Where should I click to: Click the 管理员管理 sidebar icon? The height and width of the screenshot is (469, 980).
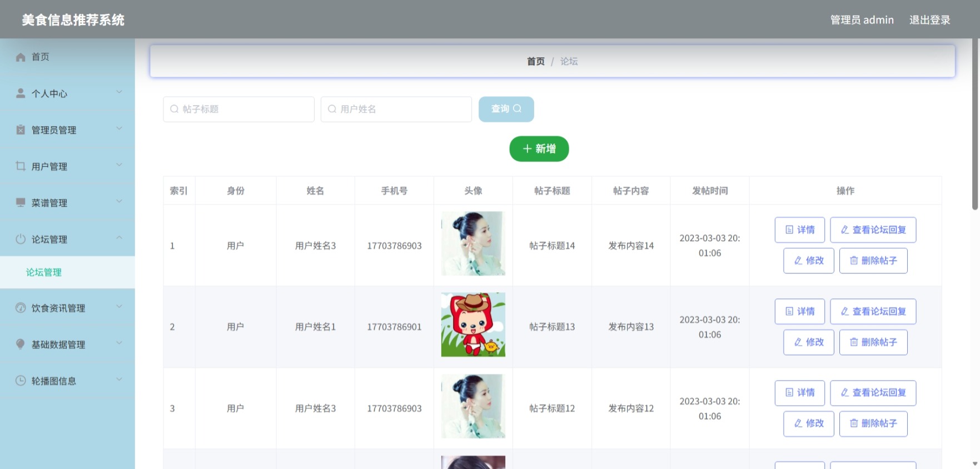point(21,130)
